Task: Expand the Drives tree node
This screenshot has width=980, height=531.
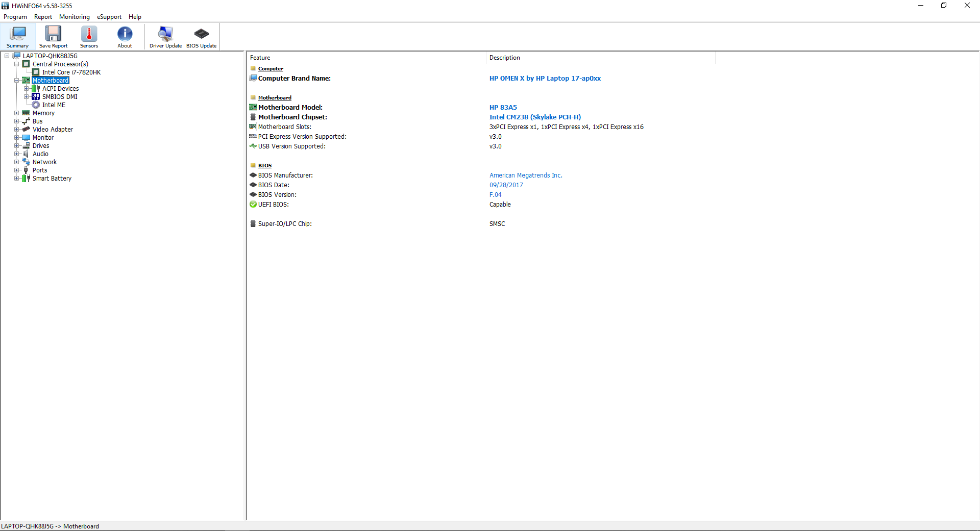Action: tap(16, 146)
